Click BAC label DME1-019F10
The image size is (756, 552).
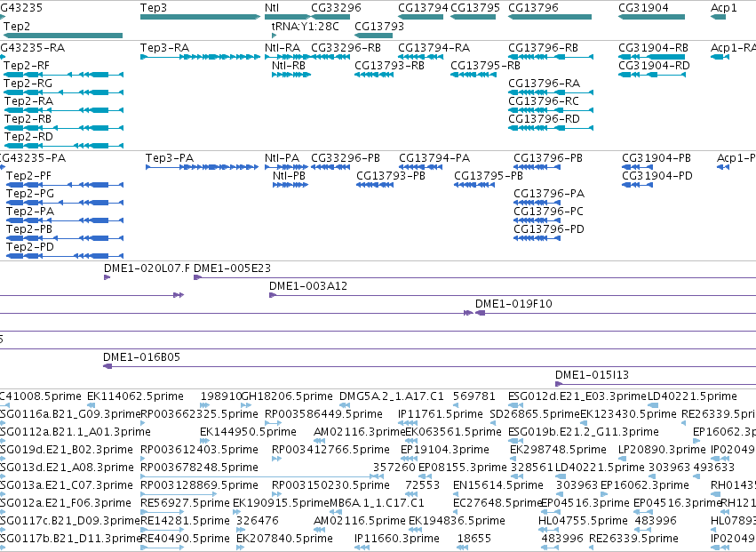[x=514, y=304]
